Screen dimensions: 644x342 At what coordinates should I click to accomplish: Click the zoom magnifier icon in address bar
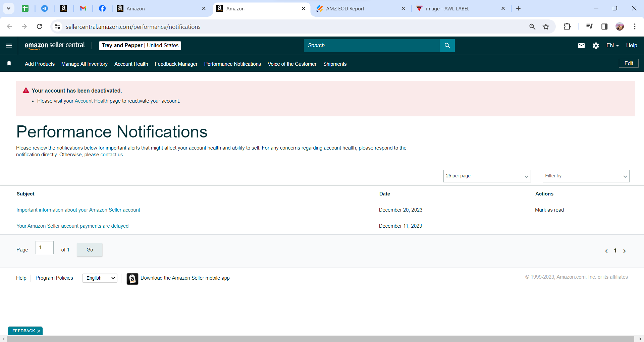click(532, 26)
